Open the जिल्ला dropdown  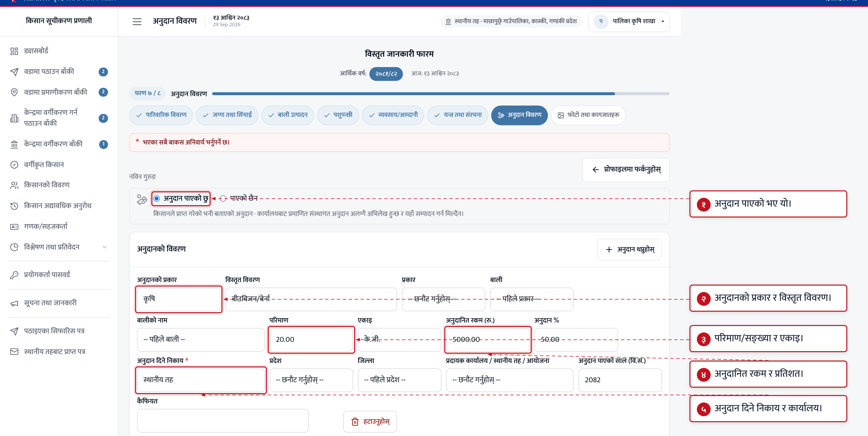399,380
